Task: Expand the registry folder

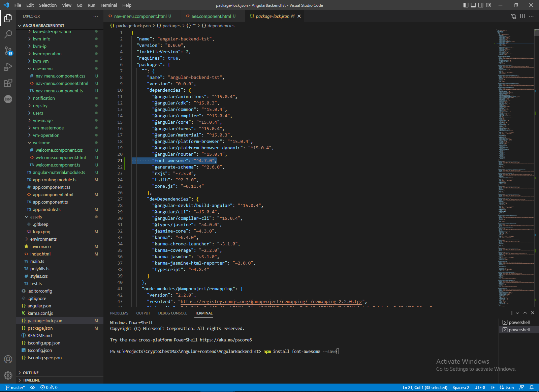Action: tap(60, 105)
